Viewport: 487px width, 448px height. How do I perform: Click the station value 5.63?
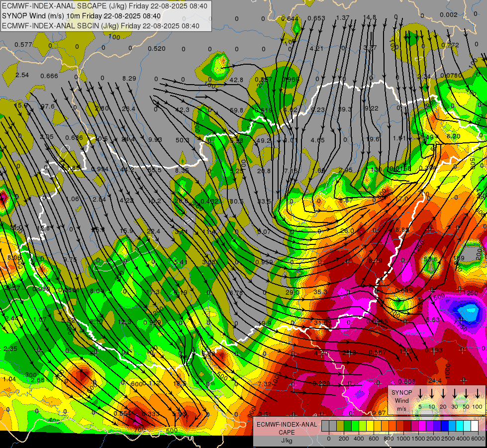(x=433, y=320)
